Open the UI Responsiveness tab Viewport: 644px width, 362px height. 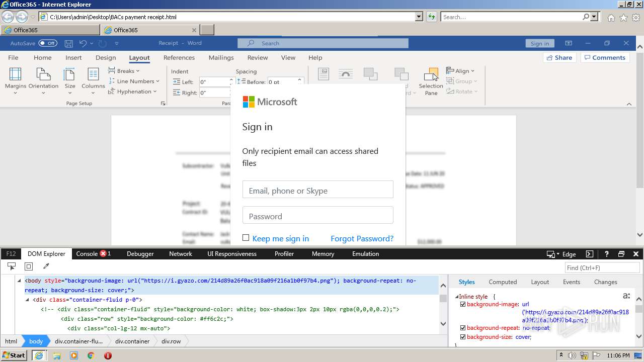[232, 254]
